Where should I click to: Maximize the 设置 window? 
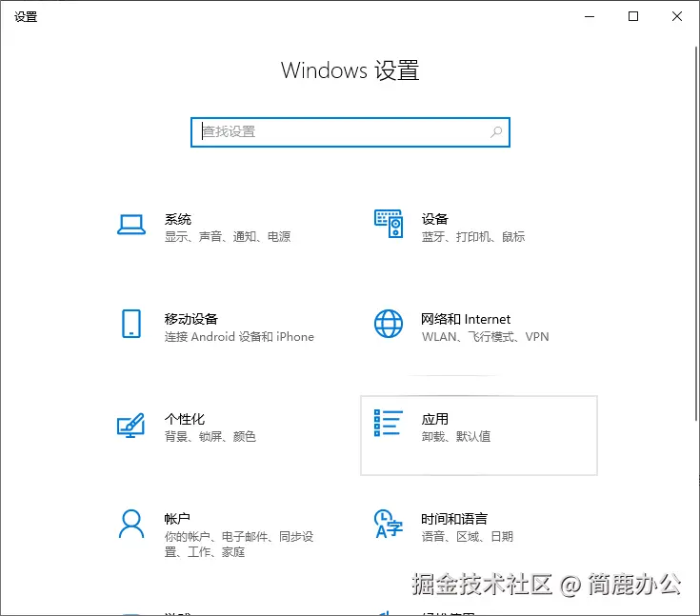click(x=633, y=16)
